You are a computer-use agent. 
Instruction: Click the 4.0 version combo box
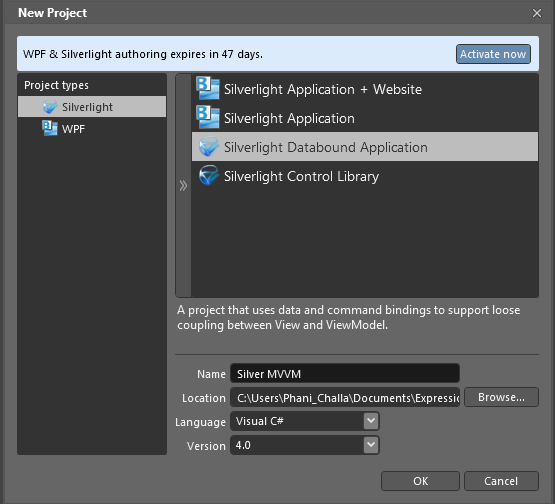(305, 445)
